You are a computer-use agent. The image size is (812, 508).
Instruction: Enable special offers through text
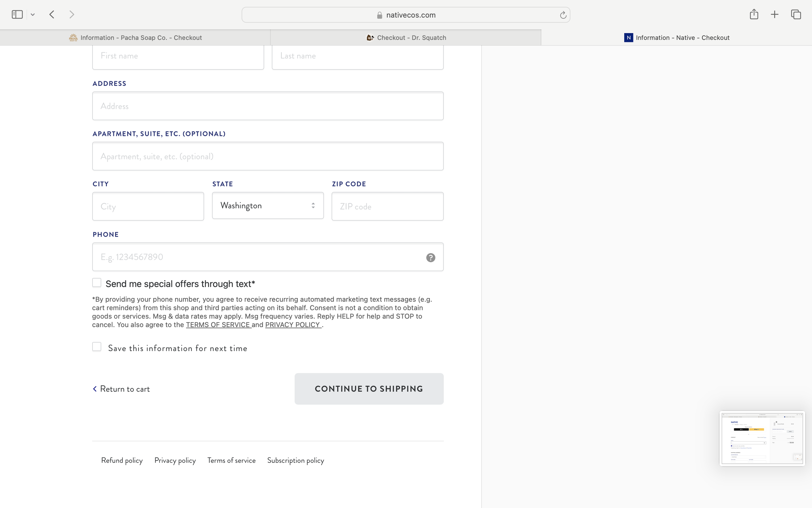[97, 282]
